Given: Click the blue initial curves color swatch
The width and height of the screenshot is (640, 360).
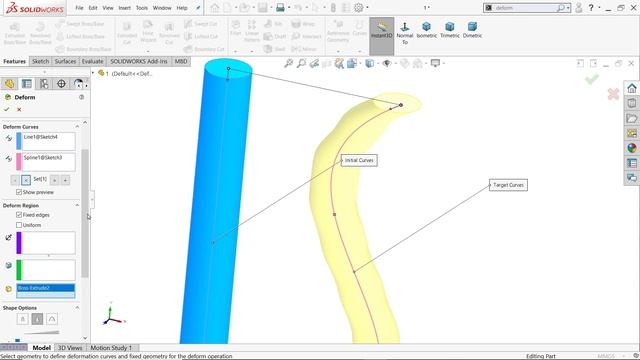Looking at the screenshot, I should click(x=19, y=141).
